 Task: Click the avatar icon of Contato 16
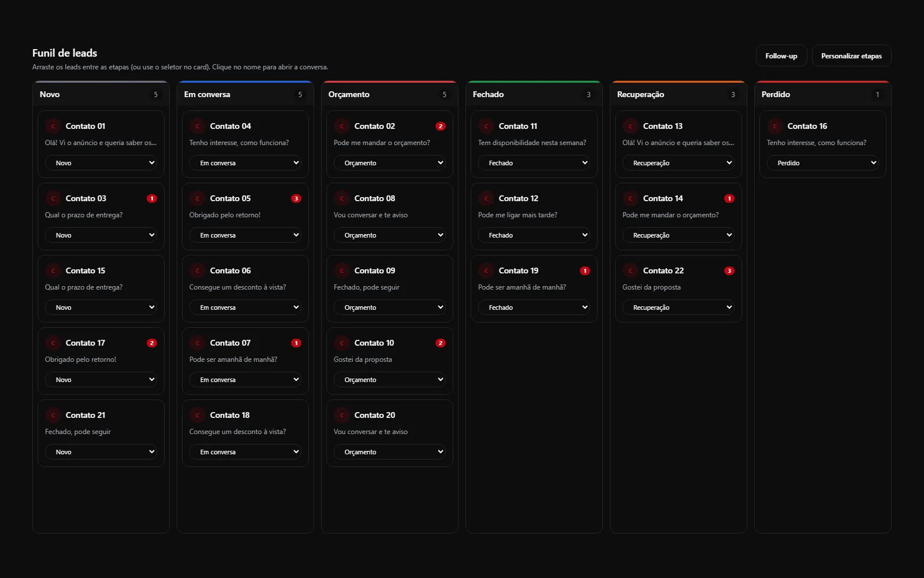tap(775, 126)
